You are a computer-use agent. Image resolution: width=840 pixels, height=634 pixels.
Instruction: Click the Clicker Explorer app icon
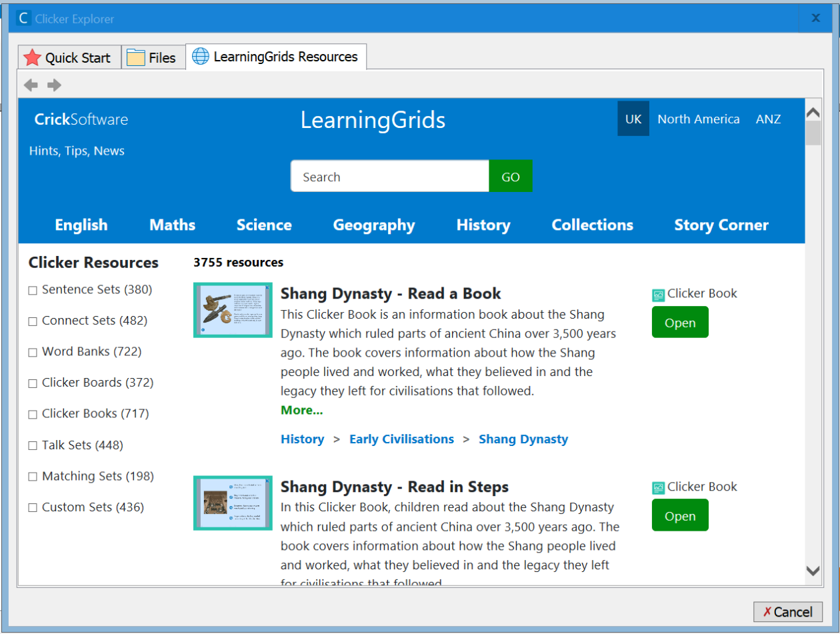point(24,18)
